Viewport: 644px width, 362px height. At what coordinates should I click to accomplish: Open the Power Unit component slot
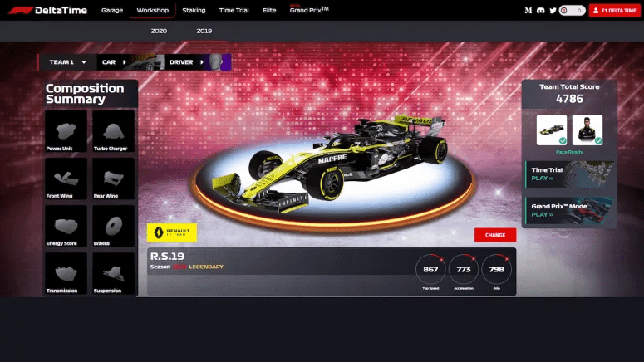tap(66, 131)
